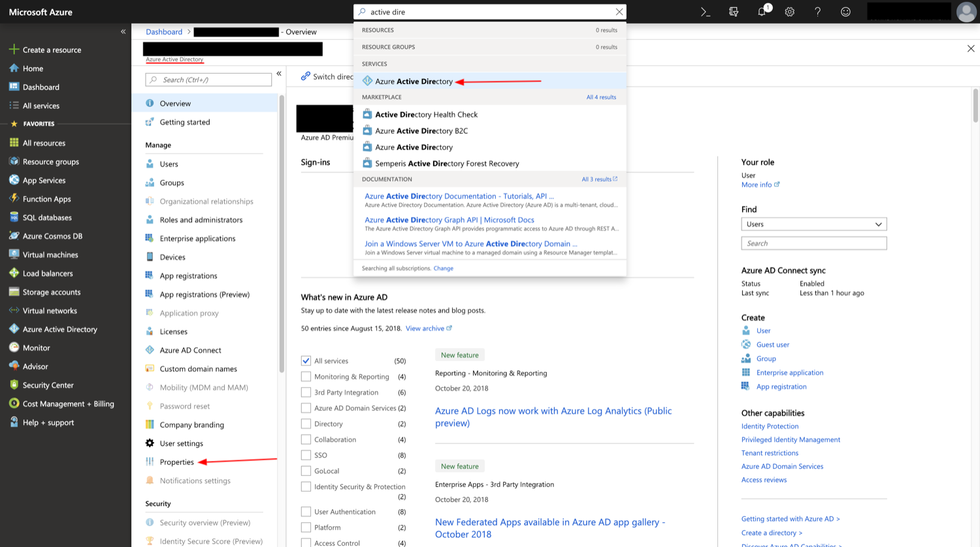Open the Find Users dropdown
Viewport: 980px width, 547px height.
pos(814,224)
